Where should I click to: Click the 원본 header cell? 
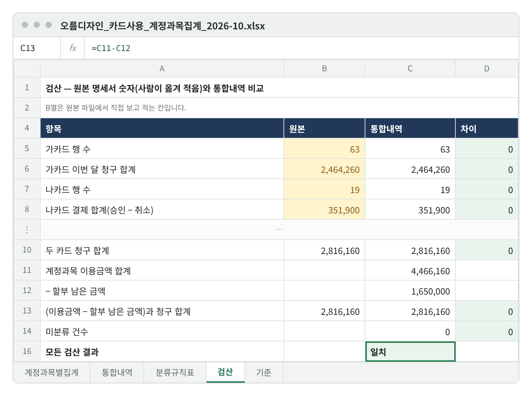[324, 128]
